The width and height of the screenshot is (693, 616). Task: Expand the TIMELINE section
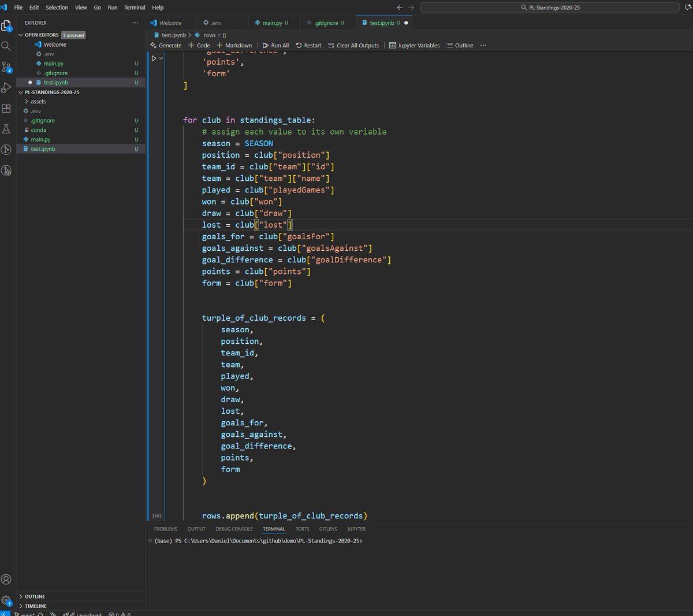click(x=35, y=606)
